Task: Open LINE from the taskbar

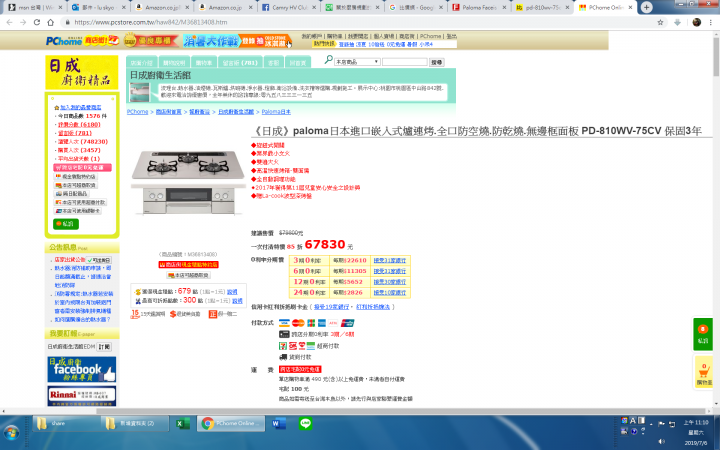Action: [x=305, y=423]
